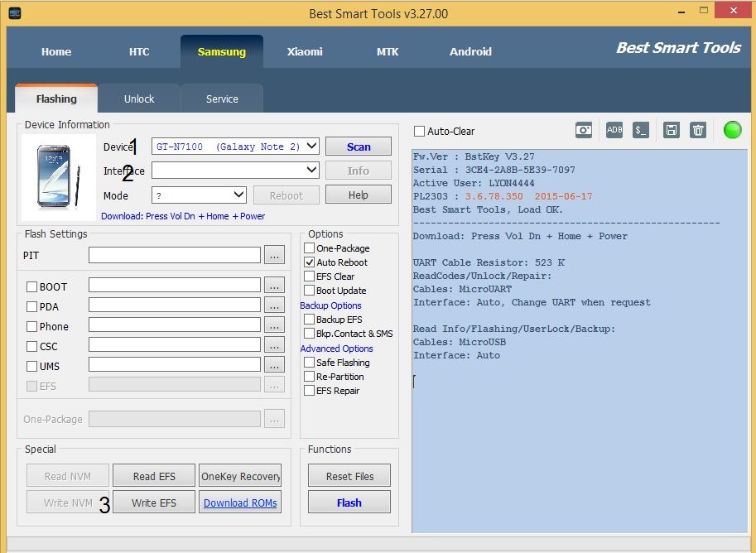The image size is (756, 553).
Task: Click the Galaxy Note 2 device image
Action: [58, 176]
